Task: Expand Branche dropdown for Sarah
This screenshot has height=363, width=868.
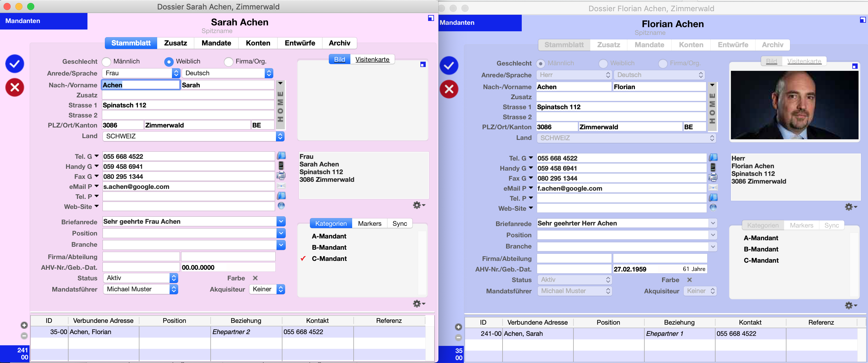Action: click(x=281, y=245)
